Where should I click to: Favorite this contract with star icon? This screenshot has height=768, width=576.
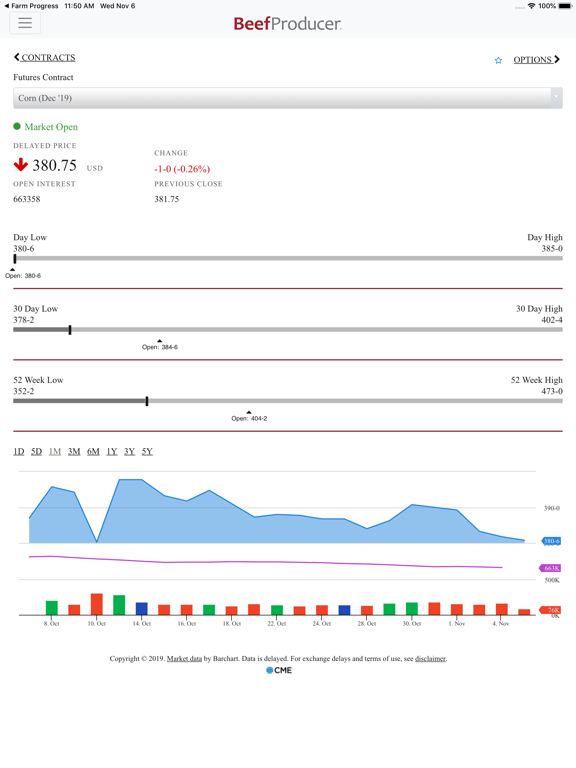498,60
